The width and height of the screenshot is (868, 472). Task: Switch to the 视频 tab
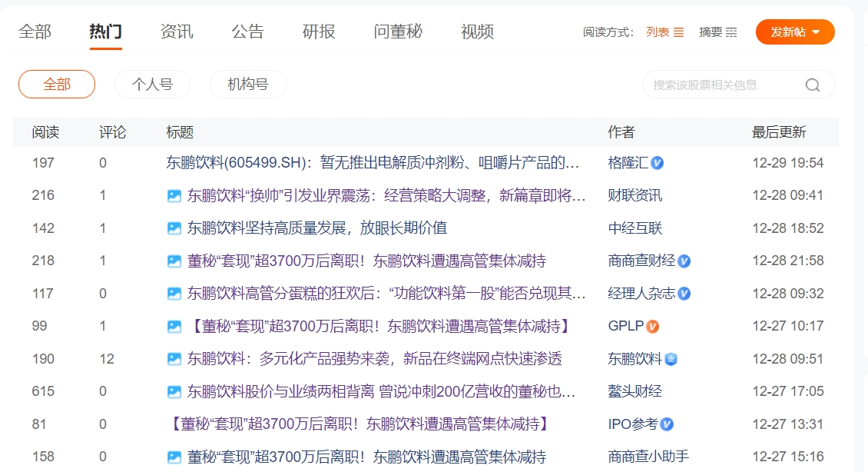click(x=477, y=32)
